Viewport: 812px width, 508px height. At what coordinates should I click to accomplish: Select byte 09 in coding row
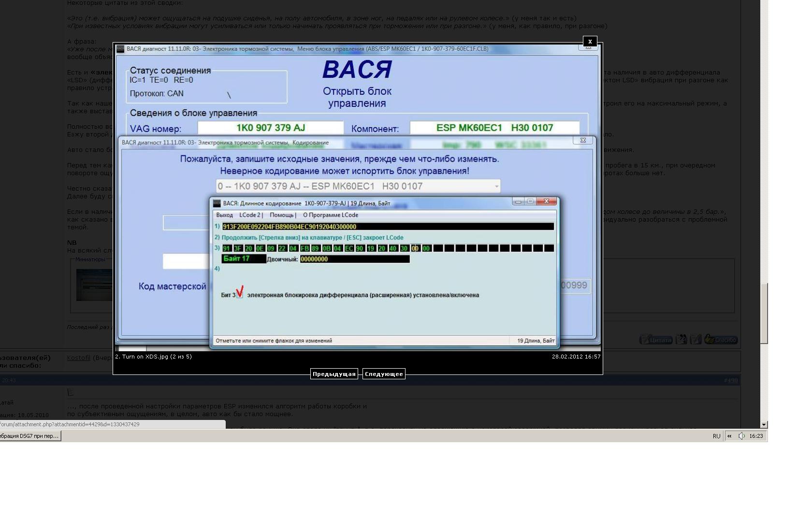271,248
